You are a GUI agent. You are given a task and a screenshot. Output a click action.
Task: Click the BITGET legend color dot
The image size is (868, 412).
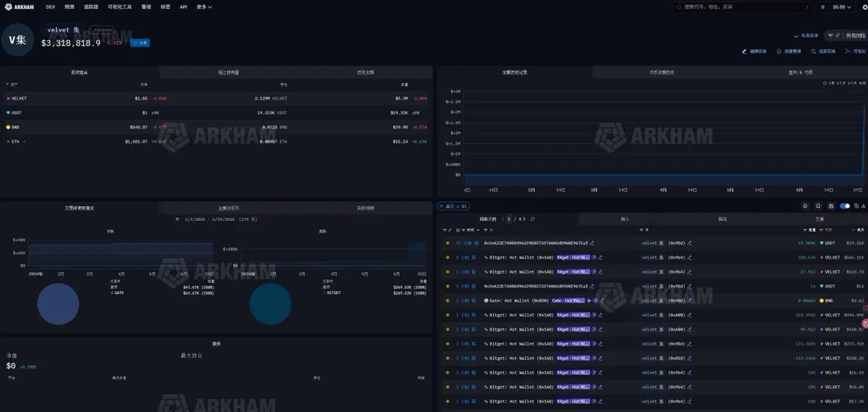tap(324, 293)
